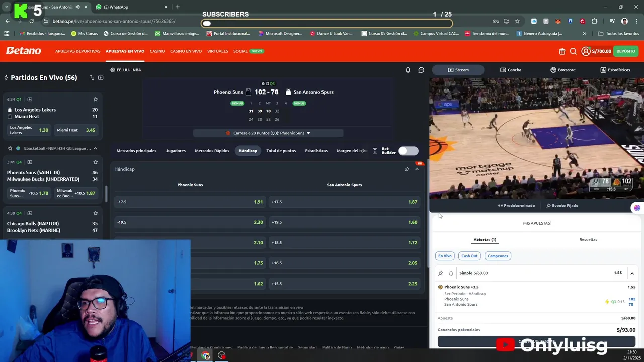
Task: Open the Chrome tab search dropdown
Action: 7,7
